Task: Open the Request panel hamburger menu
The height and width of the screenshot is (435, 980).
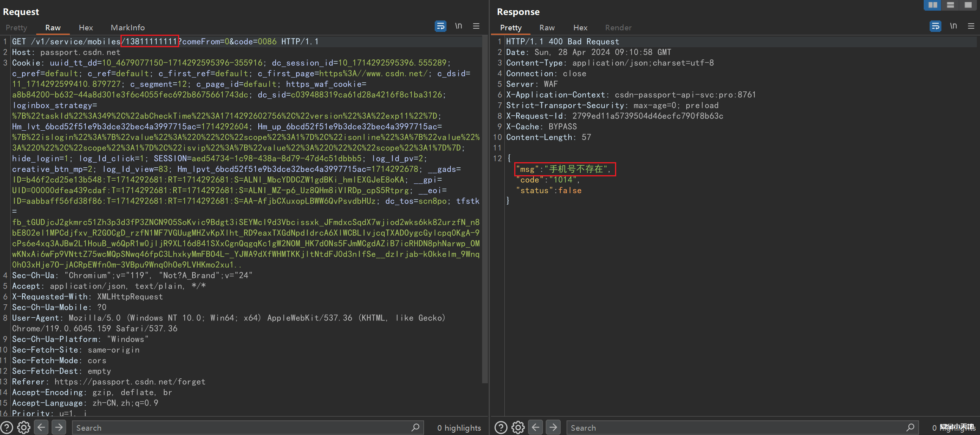Action: coord(476,26)
